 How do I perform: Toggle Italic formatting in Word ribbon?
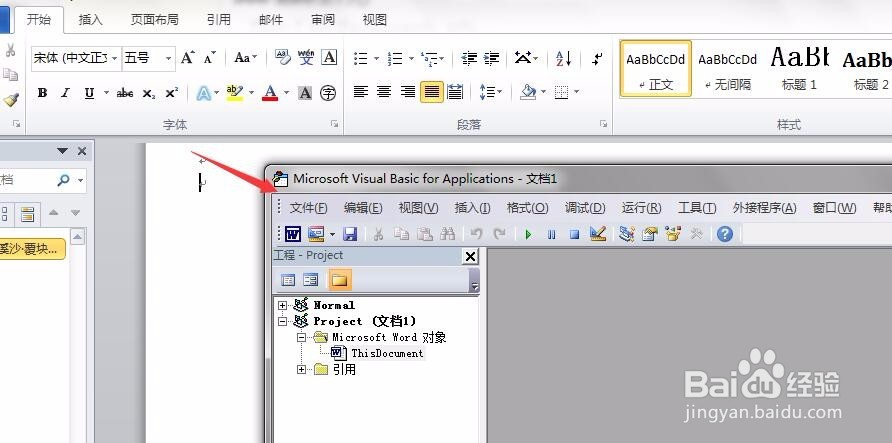point(65,93)
